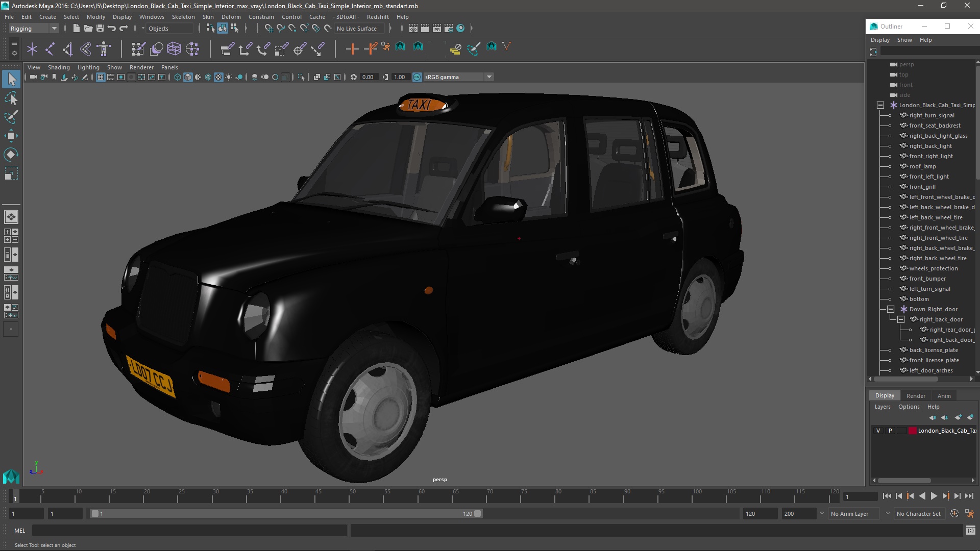Open the Skeleton menu
980x551 pixels.
pyautogui.click(x=183, y=17)
